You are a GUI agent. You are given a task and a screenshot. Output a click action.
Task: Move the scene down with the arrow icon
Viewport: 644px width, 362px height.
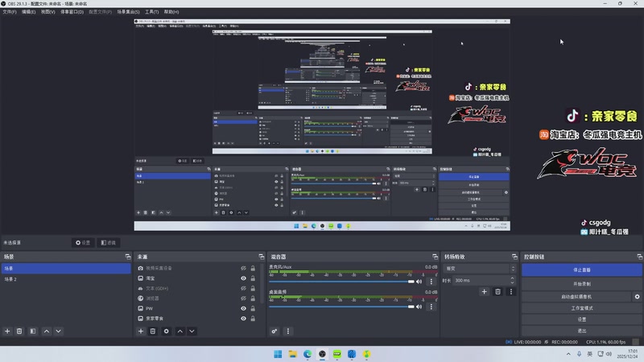[58, 331]
